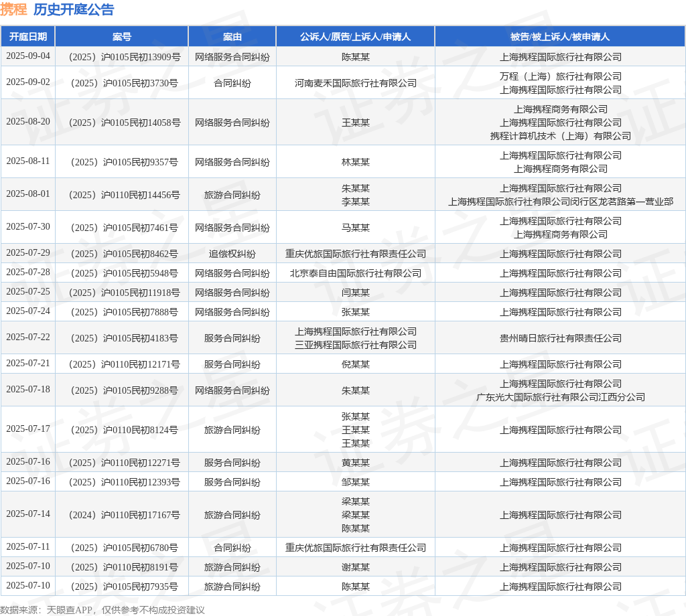Select case number 沪0105民初11918号
The height and width of the screenshot is (616, 686).
coord(125,293)
